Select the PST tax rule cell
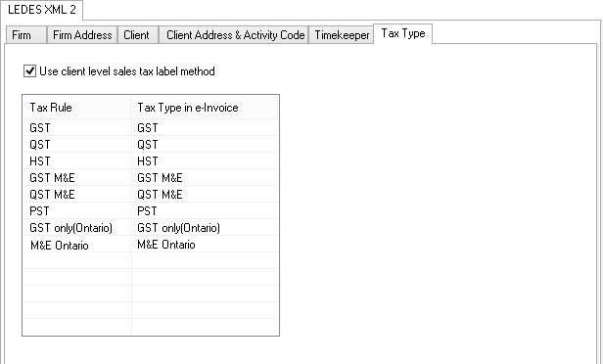603x364 pixels. click(77, 210)
